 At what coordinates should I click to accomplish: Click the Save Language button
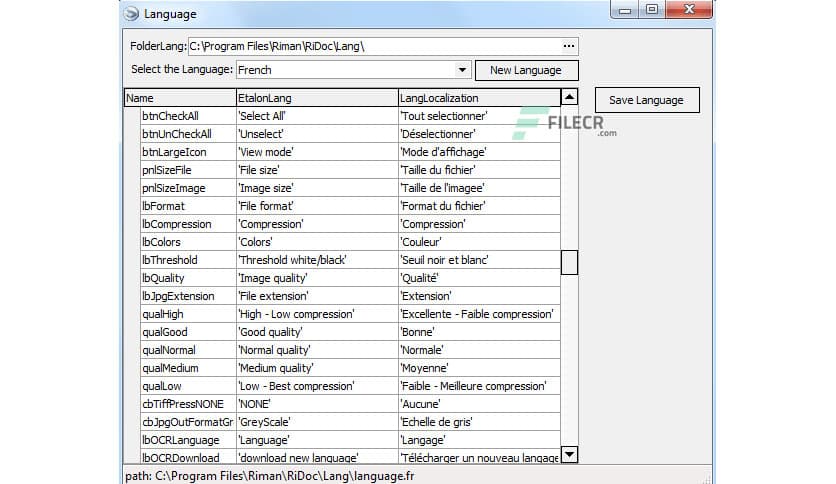[x=646, y=100]
